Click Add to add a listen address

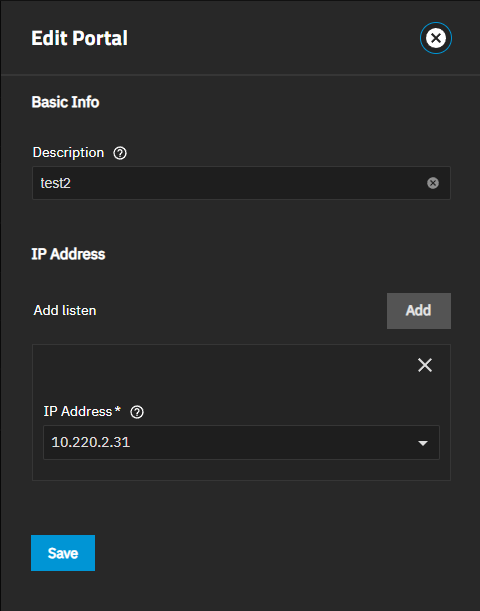(x=419, y=311)
